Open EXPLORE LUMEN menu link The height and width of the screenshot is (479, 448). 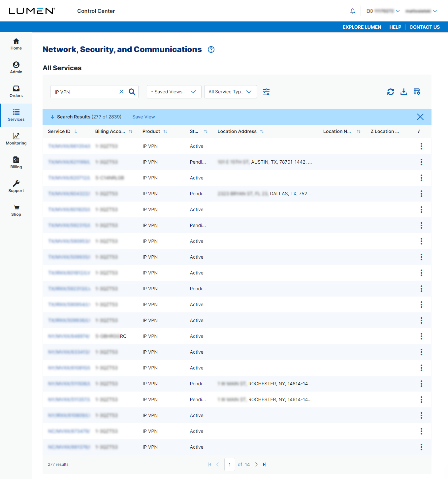[362, 27]
